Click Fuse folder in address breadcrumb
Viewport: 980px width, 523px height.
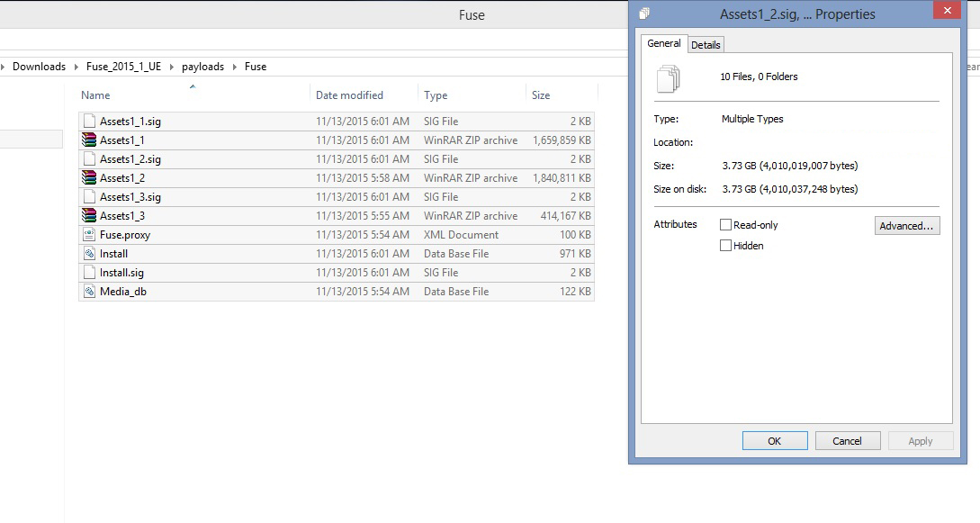pos(255,67)
